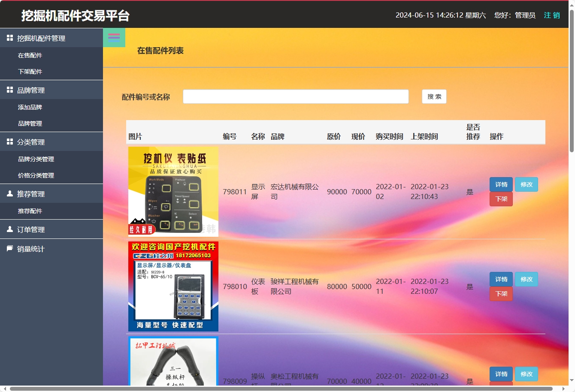
Task: Click 下架 to remove part 798011
Action: coord(501,199)
